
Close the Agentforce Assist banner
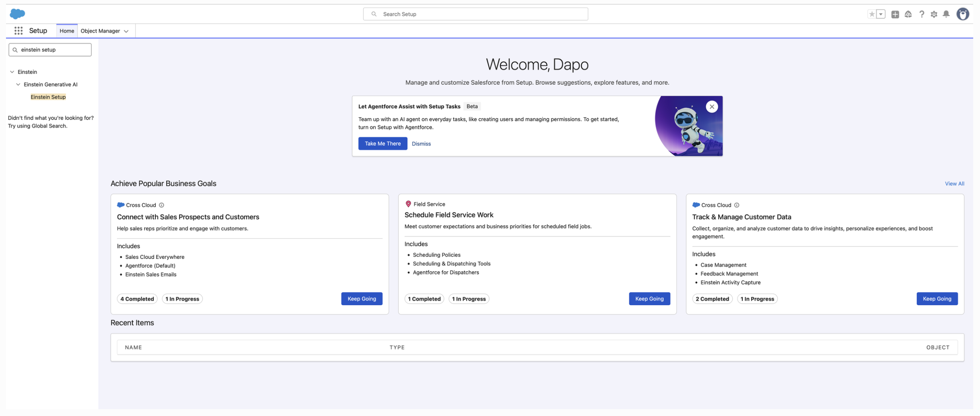[711, 107]
